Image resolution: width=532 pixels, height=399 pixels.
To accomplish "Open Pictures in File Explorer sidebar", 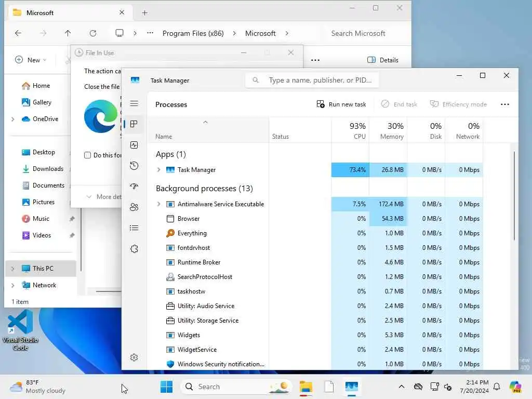I will [38, 202].
